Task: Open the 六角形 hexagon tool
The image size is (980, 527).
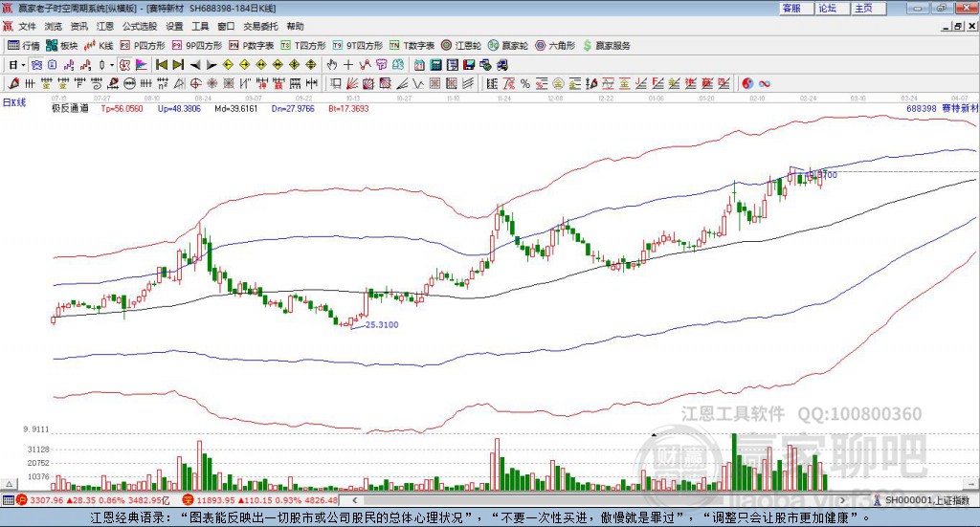Action: pyautogui.click(x=555, y=46)
